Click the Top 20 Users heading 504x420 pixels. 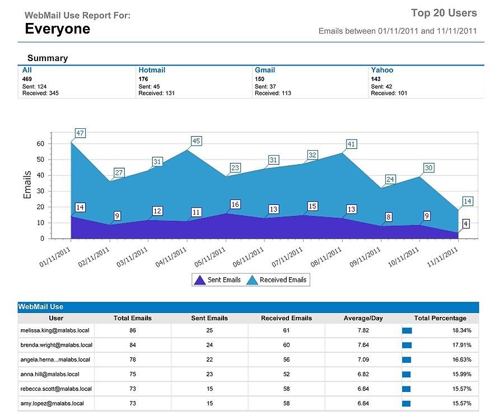tap(444, 13)
